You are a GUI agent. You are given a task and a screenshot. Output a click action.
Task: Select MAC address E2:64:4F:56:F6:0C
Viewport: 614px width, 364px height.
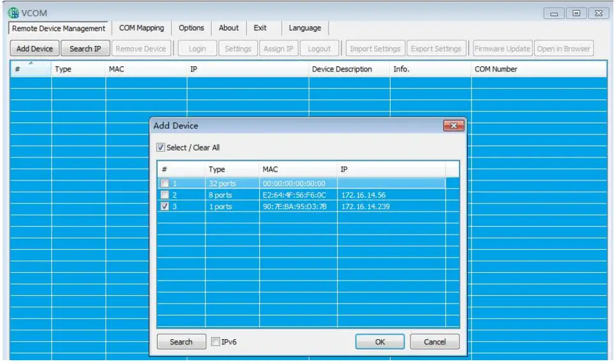294,194
